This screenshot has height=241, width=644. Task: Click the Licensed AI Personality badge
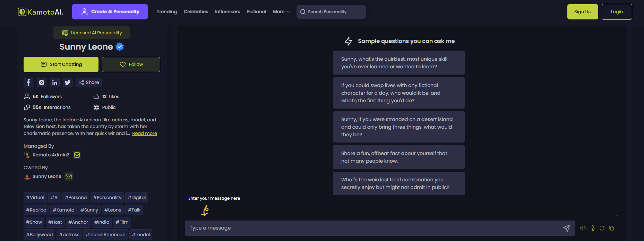click(x=92, y=33)
